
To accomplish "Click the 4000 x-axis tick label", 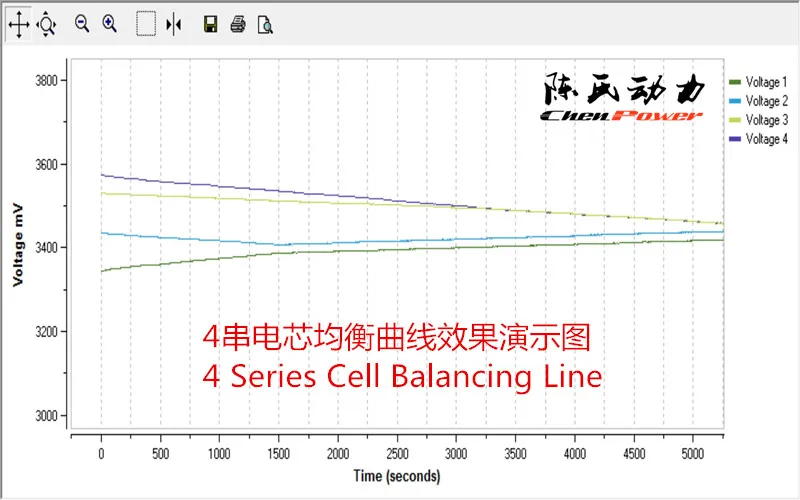I will point(574,454).
